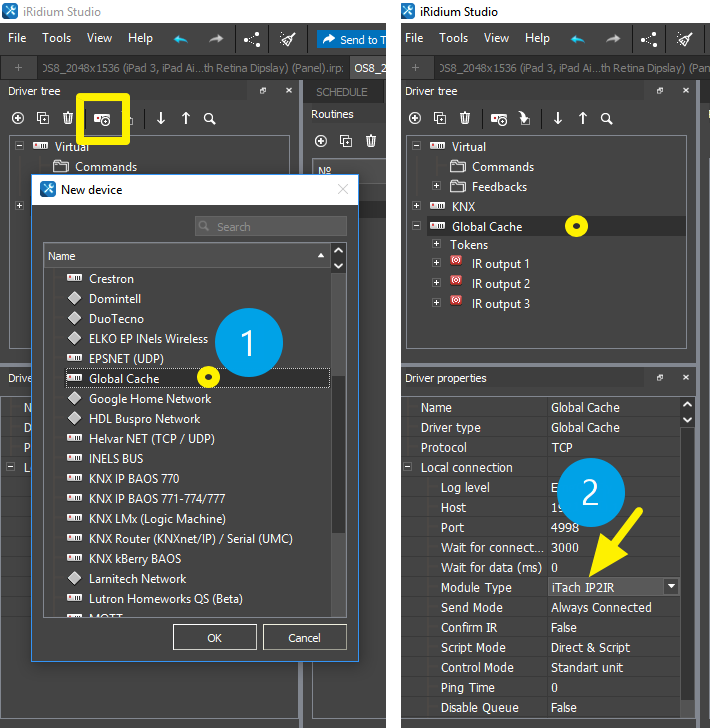Click search magnifier in right Driver tree toolbar
Image resolution: width=710 pixels, height=728 pixels.
[x=606, y=119]
